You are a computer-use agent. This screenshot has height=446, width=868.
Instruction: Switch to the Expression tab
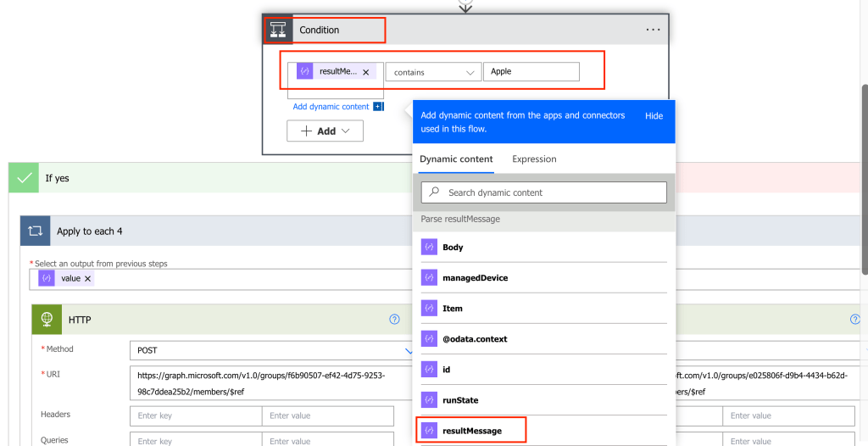[534, 159]
